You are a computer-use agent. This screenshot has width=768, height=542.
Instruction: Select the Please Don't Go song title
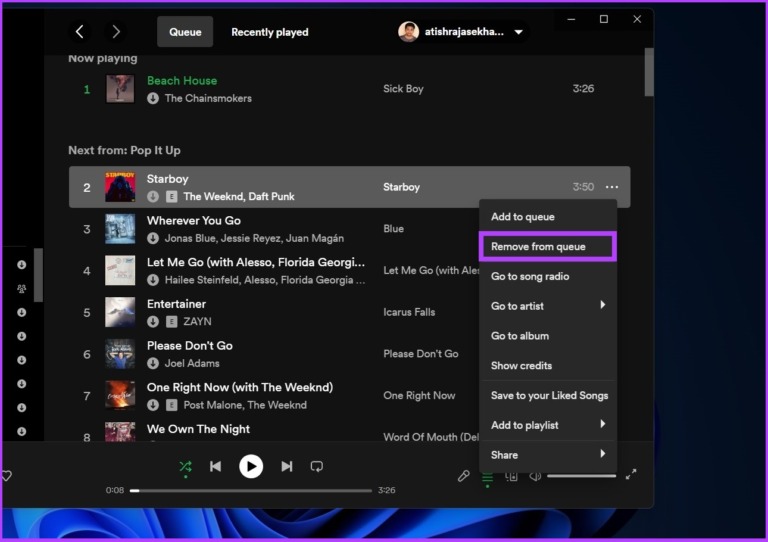click(190, 346)
